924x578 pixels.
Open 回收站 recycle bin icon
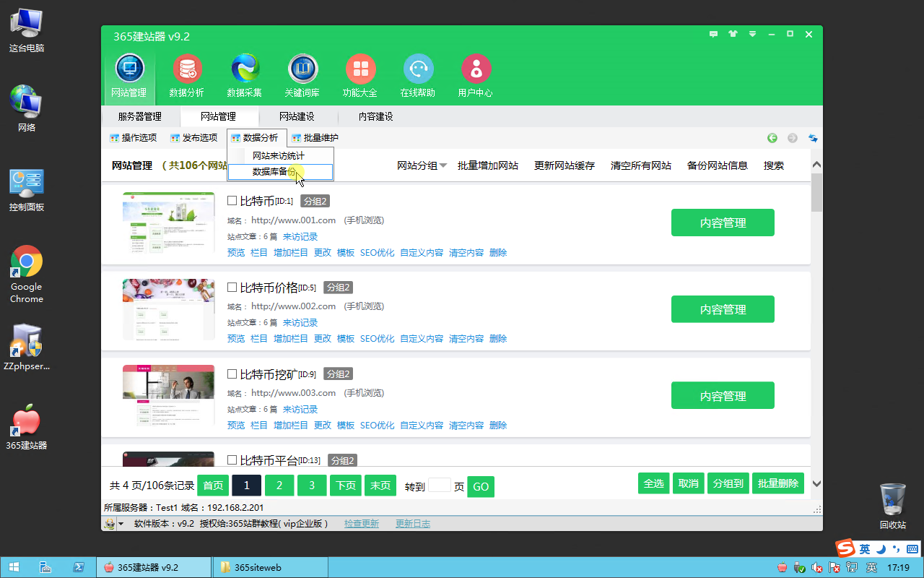coord(893,506)
